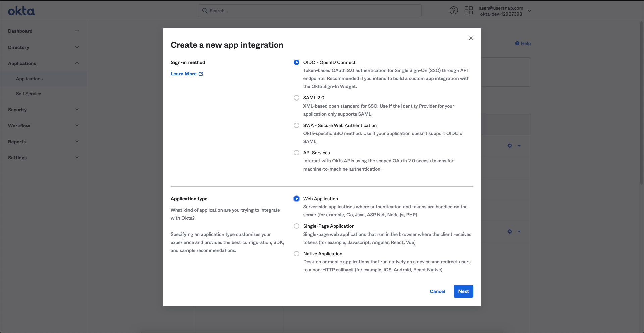644x333 pixels.
Task: Click the Help info icon
Action: tap(517, 43)
